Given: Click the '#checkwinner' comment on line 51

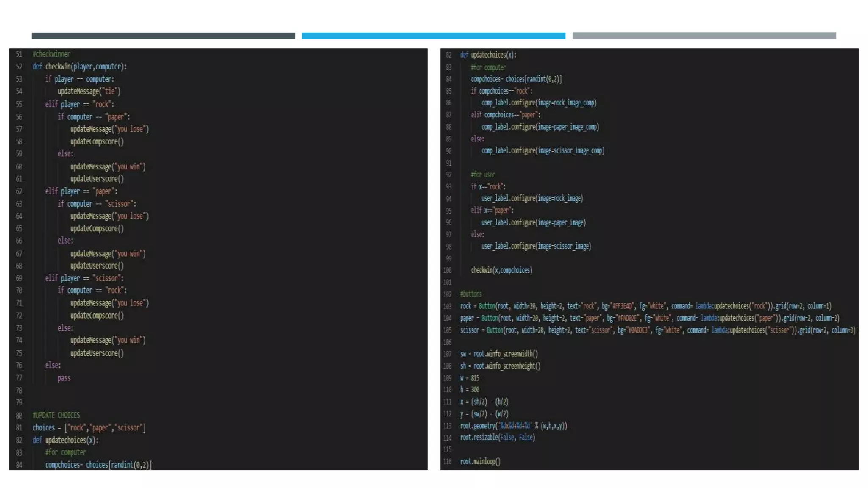Looking at the screenshot, I should [51, 54].
